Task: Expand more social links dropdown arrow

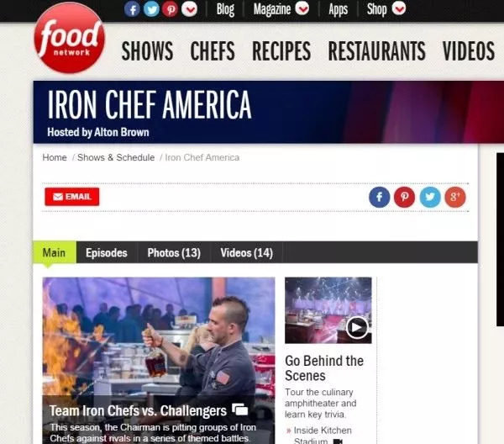Action: (x=189, y=9)
